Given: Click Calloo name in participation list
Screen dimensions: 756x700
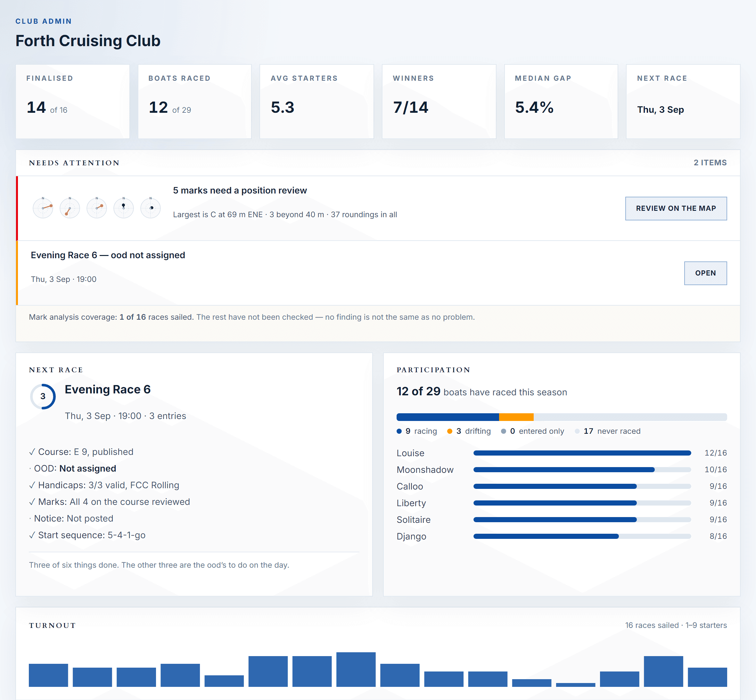Looking at the screenshot, I should click(410, 486).
